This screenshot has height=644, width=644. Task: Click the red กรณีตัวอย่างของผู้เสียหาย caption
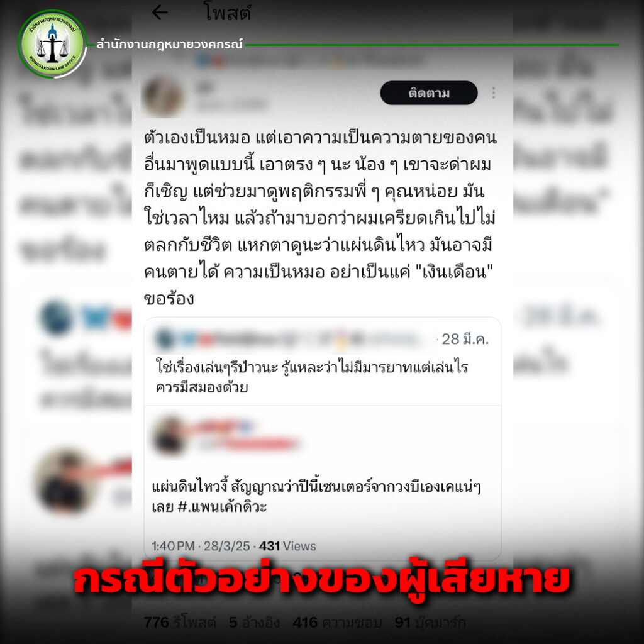tap(321, 579)
